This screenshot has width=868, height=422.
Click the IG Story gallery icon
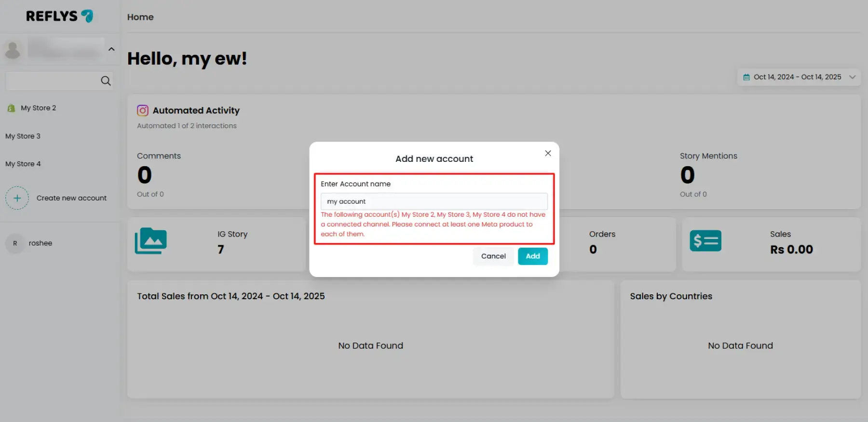150,241
